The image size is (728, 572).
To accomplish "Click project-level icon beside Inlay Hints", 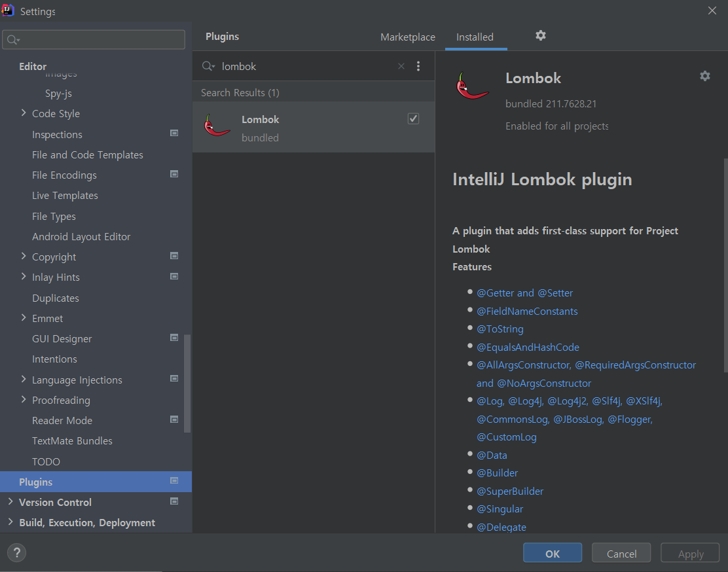I will 174,276.
